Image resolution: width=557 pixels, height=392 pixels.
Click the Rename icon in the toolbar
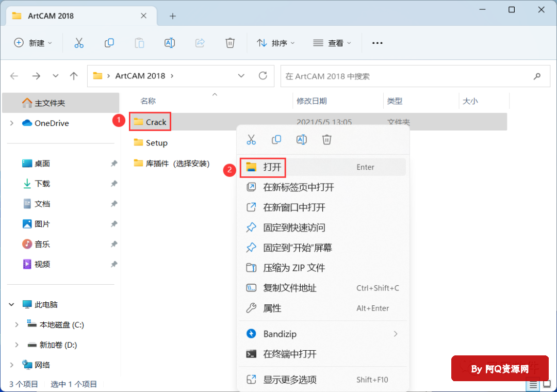(x=170, y=43)
